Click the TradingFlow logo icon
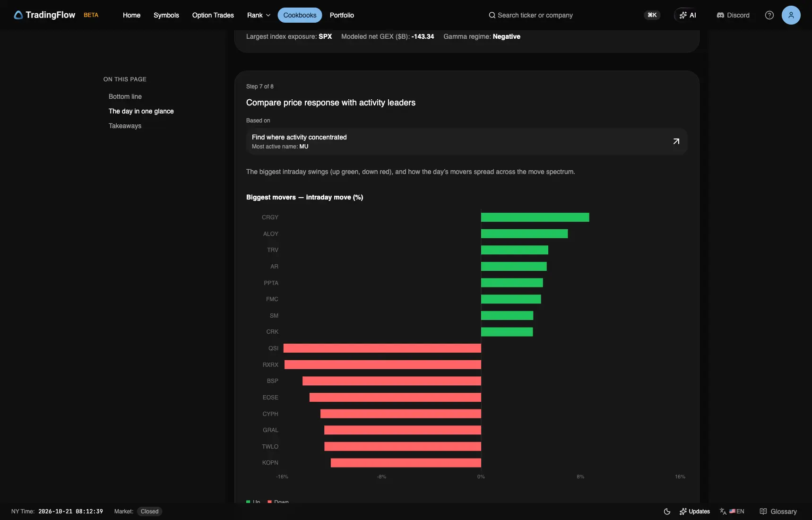This screenshot has height=520, width=812. tap(18, 15)
